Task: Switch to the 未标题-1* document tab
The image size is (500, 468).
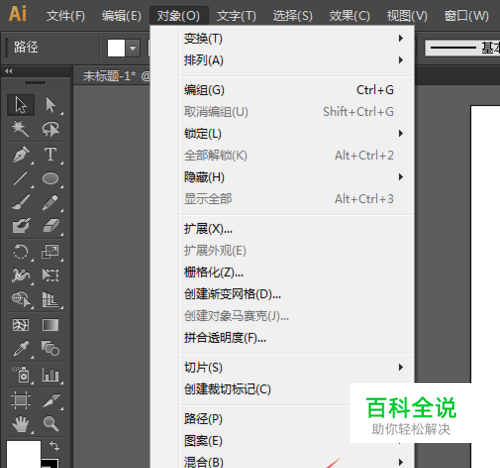Action: (112, 76)
